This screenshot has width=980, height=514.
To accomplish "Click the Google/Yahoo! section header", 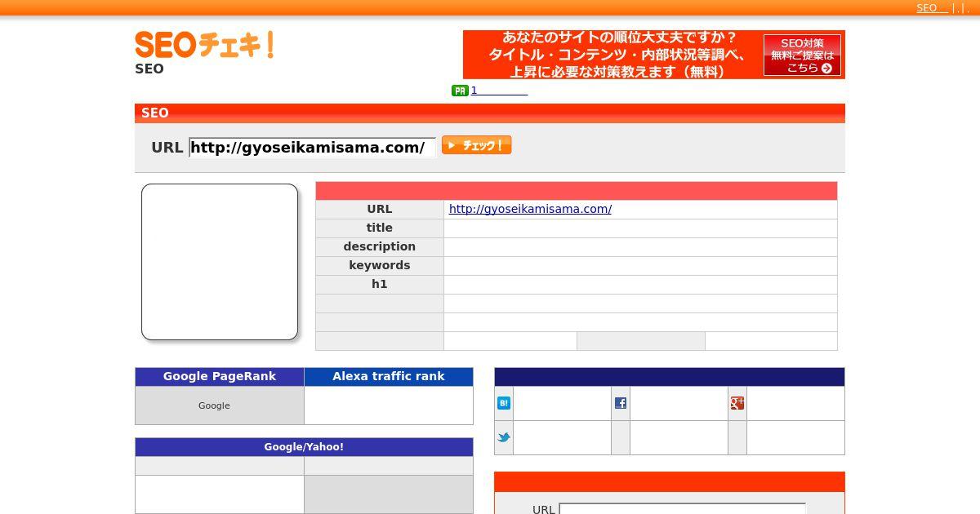I will [304, 447].
